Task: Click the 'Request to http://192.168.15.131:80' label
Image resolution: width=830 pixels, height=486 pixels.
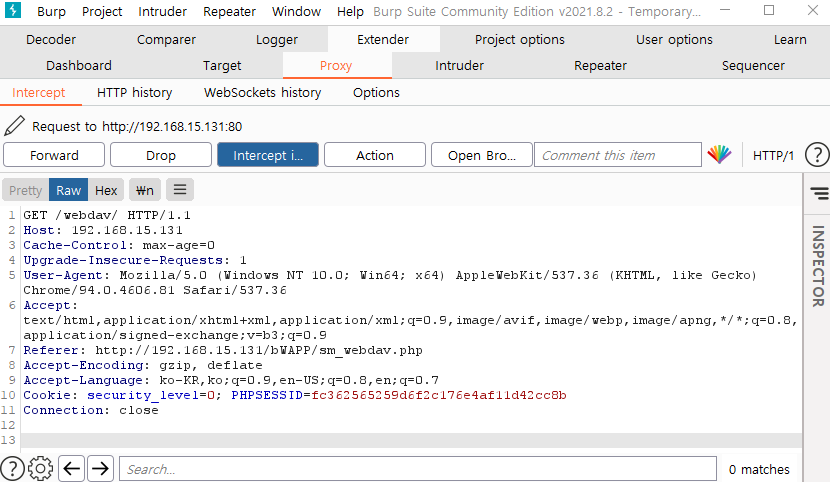Action: pos(137,127)
